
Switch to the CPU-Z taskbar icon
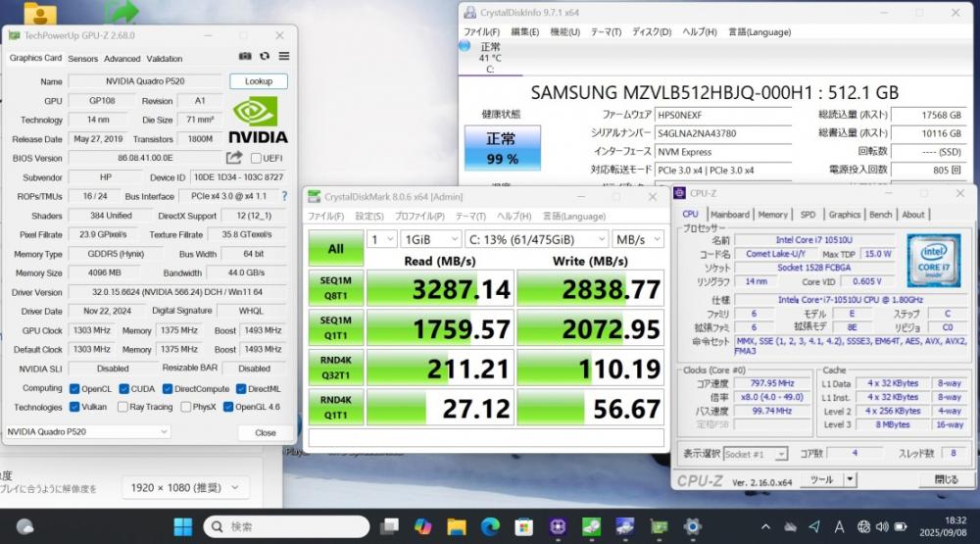558,526
